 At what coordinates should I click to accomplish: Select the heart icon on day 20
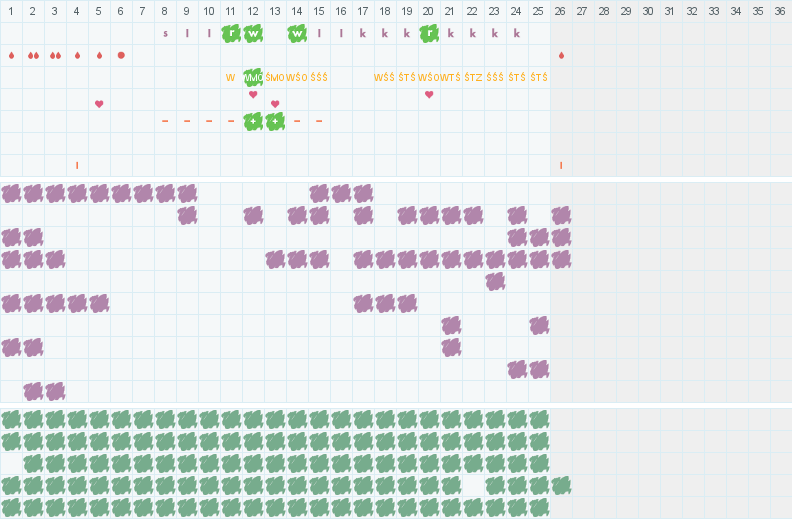point(429,95)
